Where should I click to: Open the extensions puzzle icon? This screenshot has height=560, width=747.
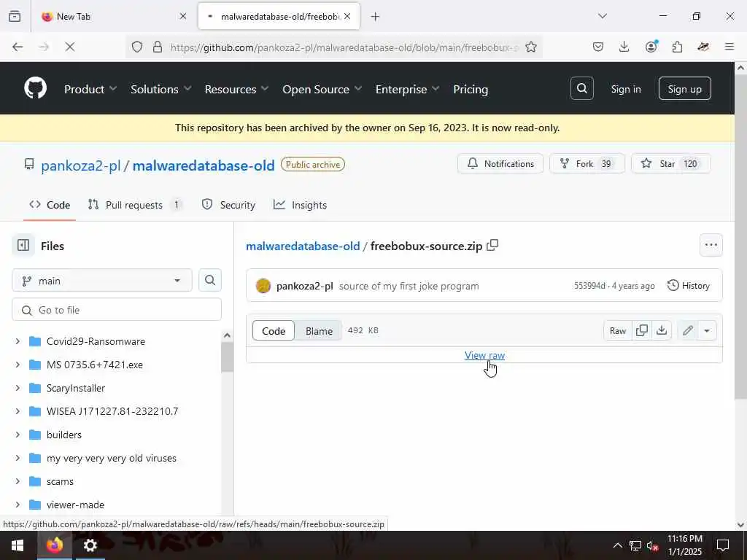(677, 47)
